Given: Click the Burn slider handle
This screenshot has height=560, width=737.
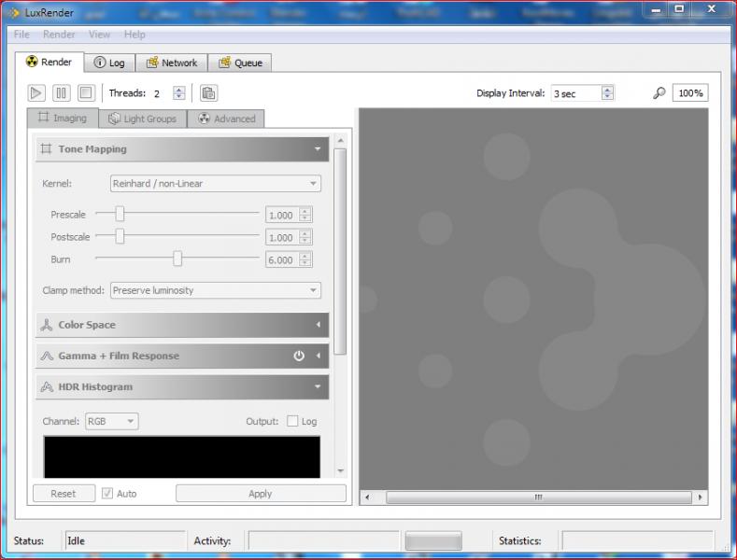Looking at the screenshot, I should [177, 259].
